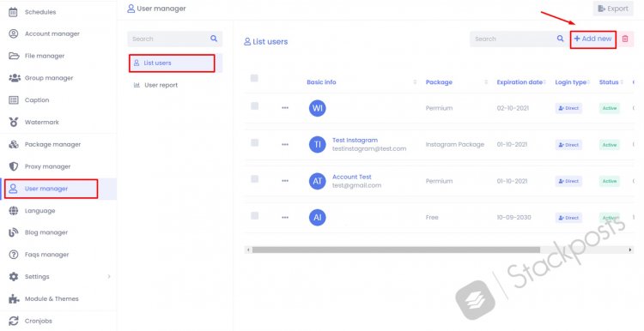
Task: Click the Language globe icon
Action: (14, 210)
